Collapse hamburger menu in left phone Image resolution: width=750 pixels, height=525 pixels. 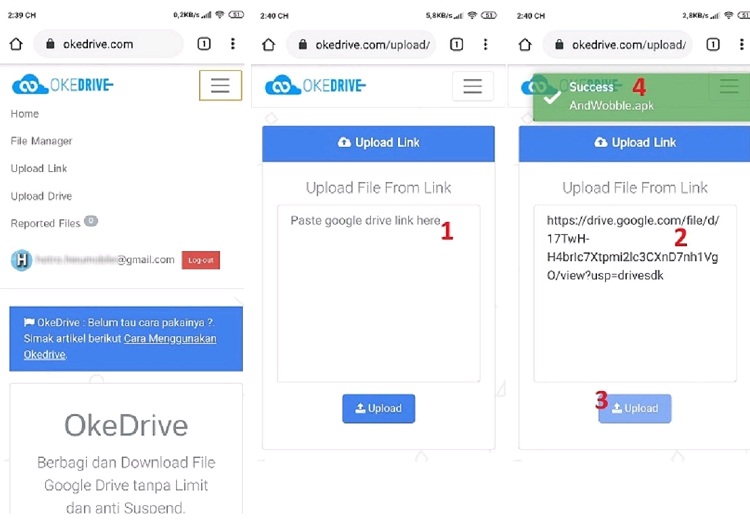[221, 85]
